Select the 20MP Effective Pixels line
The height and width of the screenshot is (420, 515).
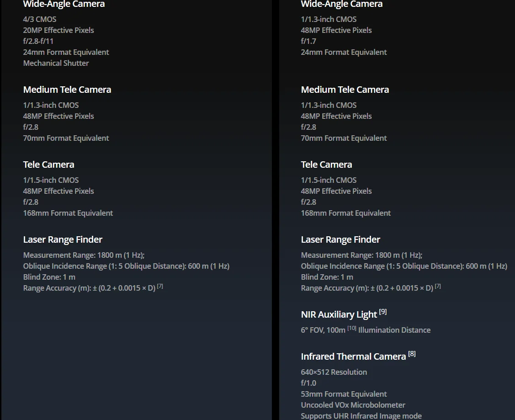(x=58, y=30)
